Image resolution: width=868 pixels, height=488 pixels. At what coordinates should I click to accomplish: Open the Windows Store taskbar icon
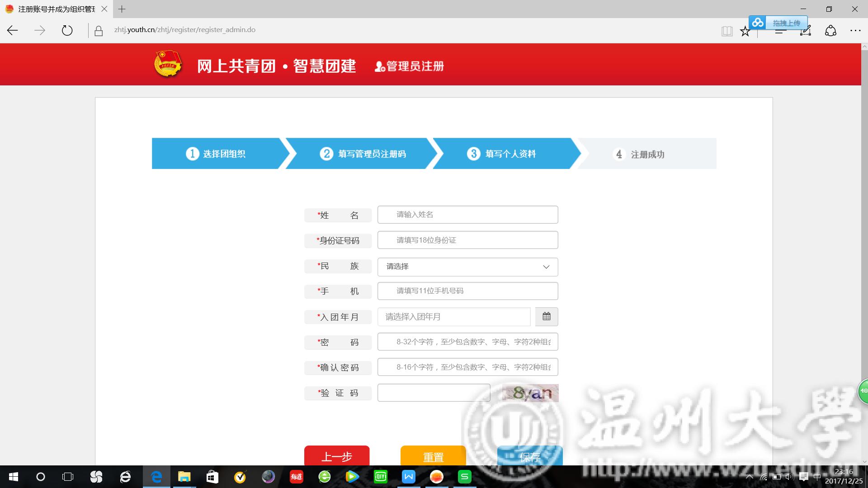pos(212,477)
